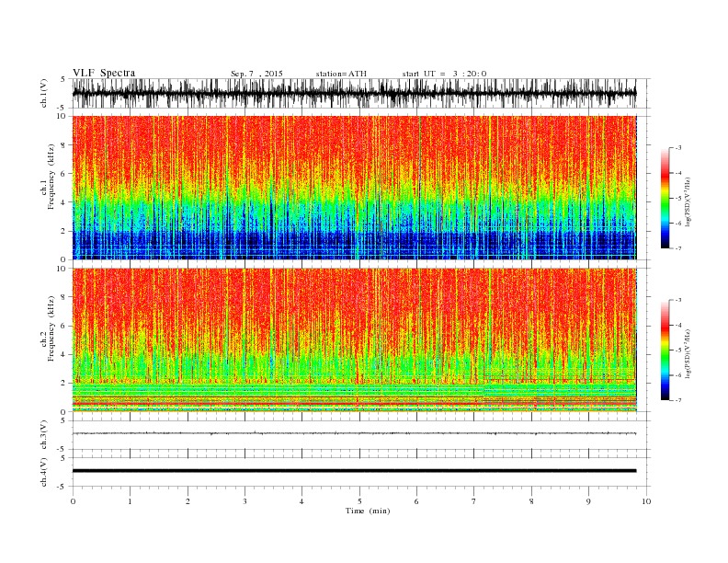The height and width of the screenshot is (563, 728).
Task: Click the "Time (min)" axis label
Action: pos(368,511)
